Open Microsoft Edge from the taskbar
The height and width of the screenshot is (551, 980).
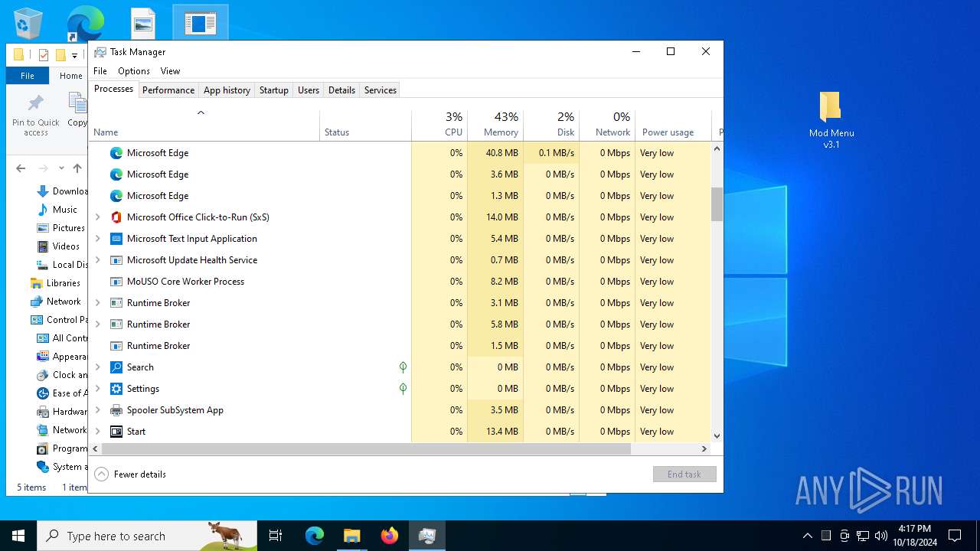315,536
